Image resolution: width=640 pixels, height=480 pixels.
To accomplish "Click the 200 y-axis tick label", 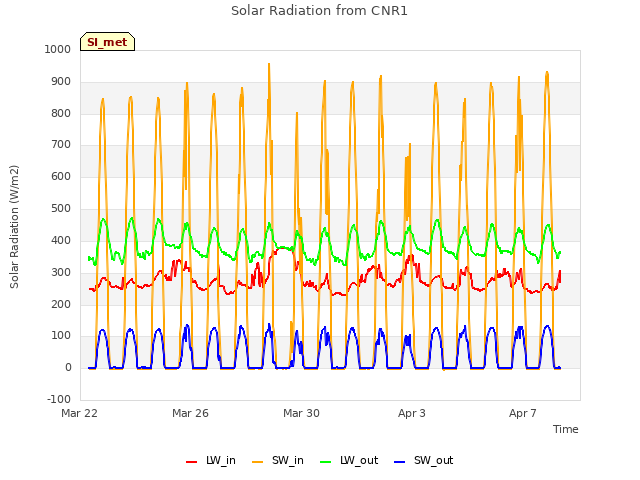I will coord(61,304).
